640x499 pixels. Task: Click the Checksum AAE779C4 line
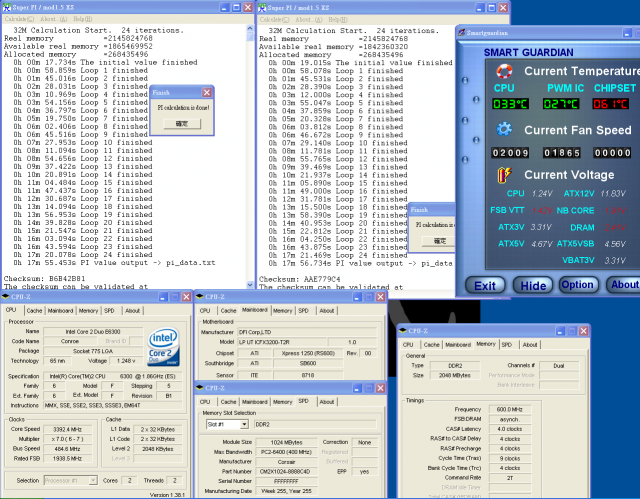tap(300, 279)
